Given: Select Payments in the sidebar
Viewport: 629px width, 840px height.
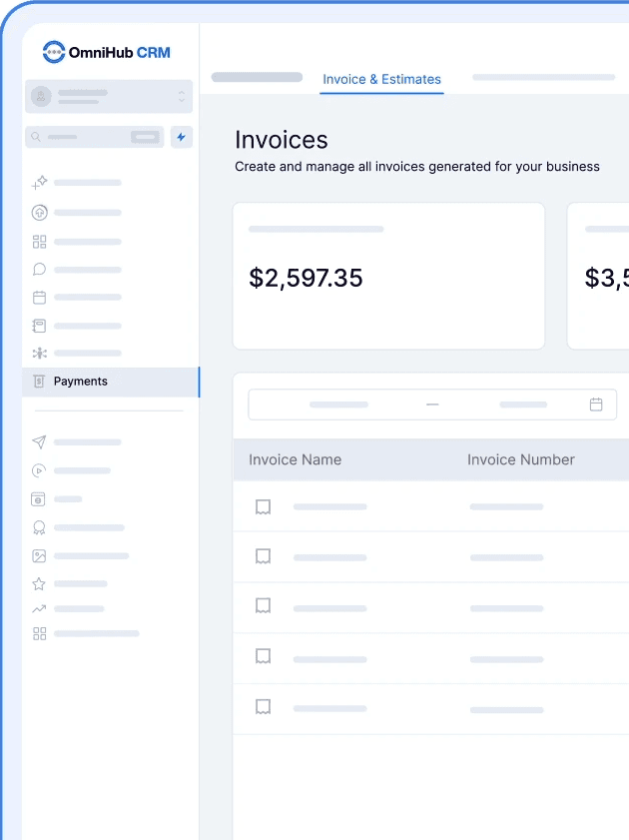Looking at the screenshot, I should pos(111,382).
